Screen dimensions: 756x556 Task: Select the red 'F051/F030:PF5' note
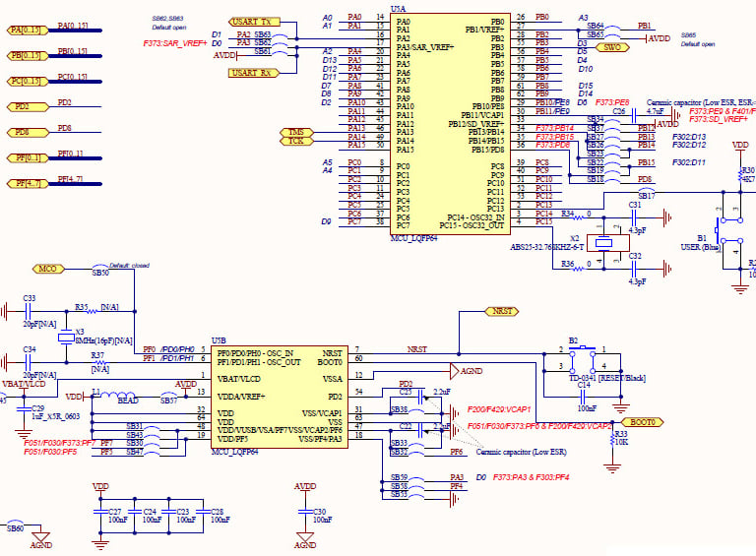50,452
